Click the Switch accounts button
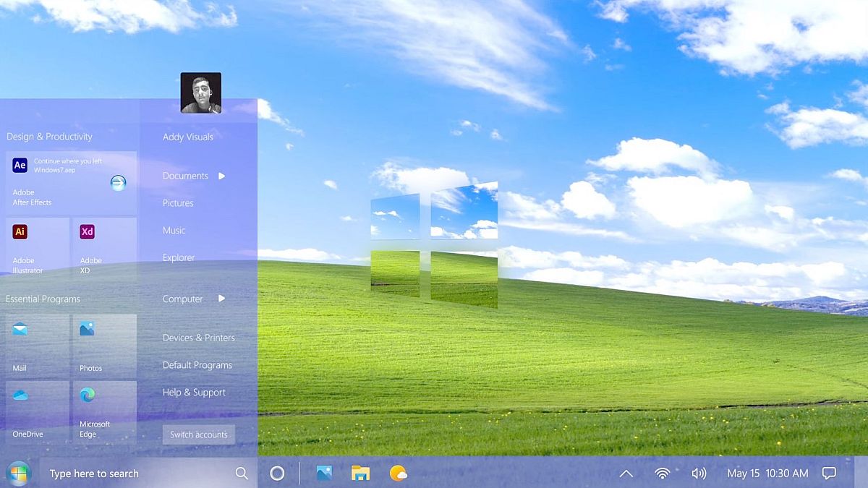 pos(199,435)
